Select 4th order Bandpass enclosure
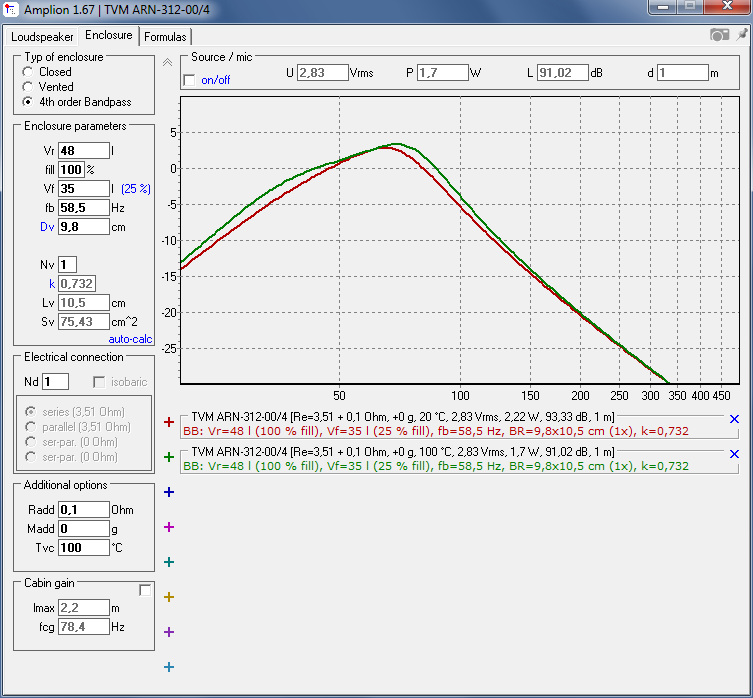 pos(28,102)
